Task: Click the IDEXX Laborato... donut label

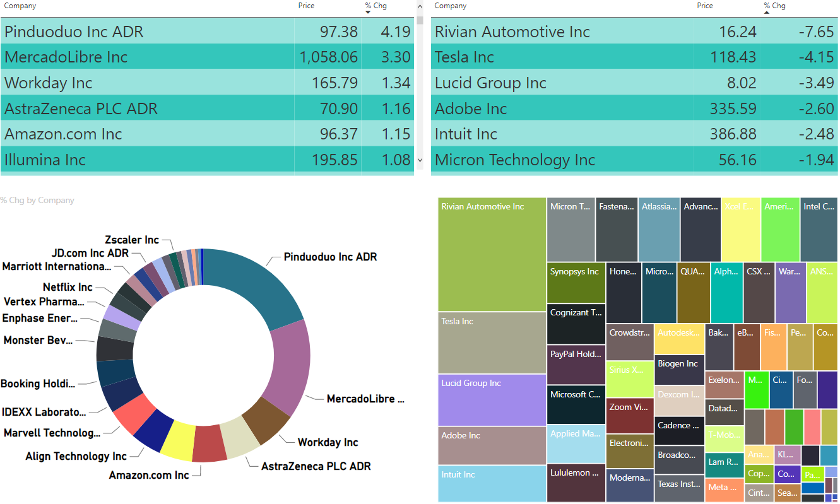Action: (x=44, y=412)
